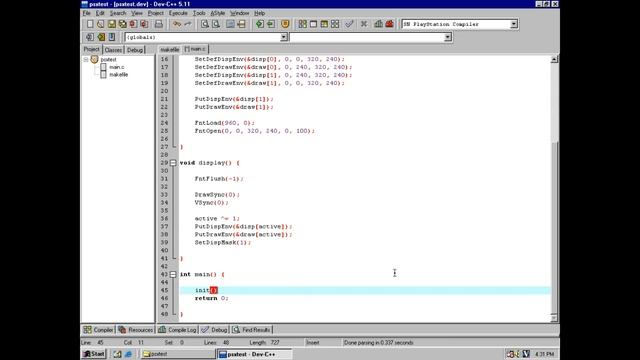Open the (globals) scope dropdown
The image size is (640, 360).
click(284, 37)
